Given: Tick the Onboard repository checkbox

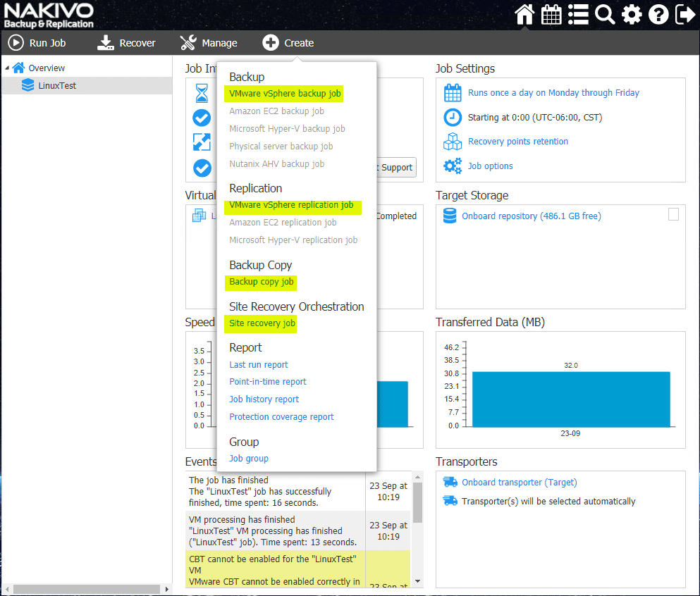Looking at the screenshot, I should (x=673, y=215).
